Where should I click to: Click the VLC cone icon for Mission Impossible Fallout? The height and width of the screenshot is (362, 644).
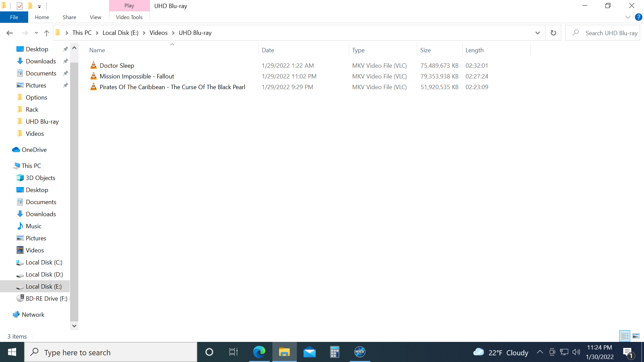tap(93, 76)
